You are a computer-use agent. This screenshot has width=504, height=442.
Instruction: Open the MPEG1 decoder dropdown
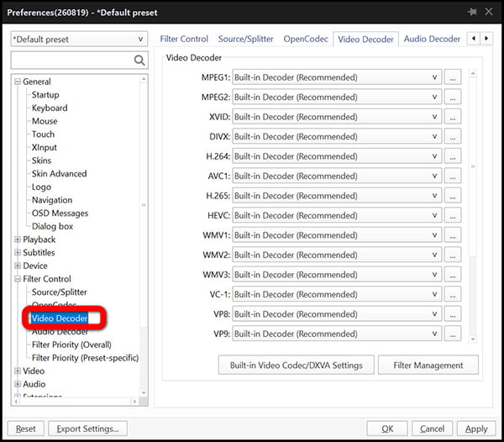click(337, 77)
